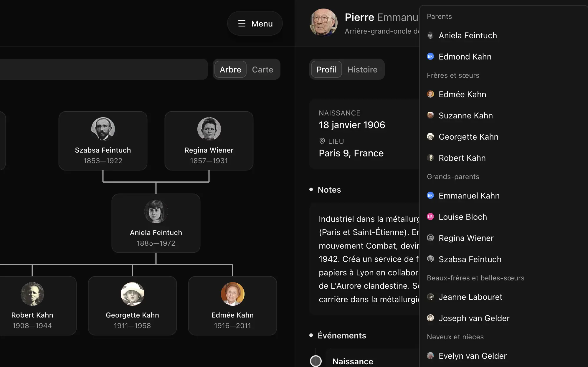588x367 pixels.
Task: Select Suzanne Kahn in siblings list
Action: (x=465, y=115)
